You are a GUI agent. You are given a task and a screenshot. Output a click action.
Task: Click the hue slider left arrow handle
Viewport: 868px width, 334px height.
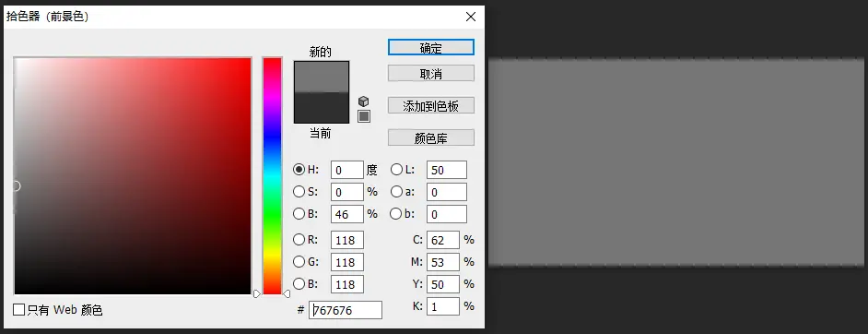[257, 293]
